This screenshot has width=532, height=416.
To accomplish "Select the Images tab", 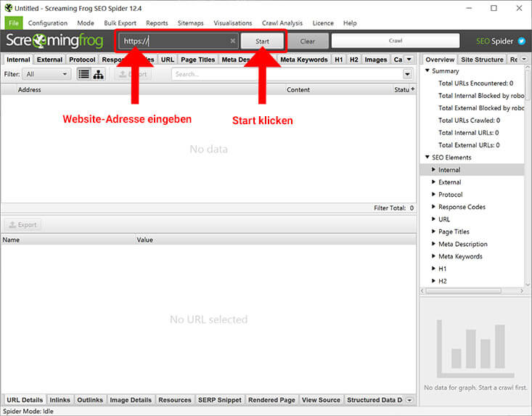I will (x=375, y=60).
